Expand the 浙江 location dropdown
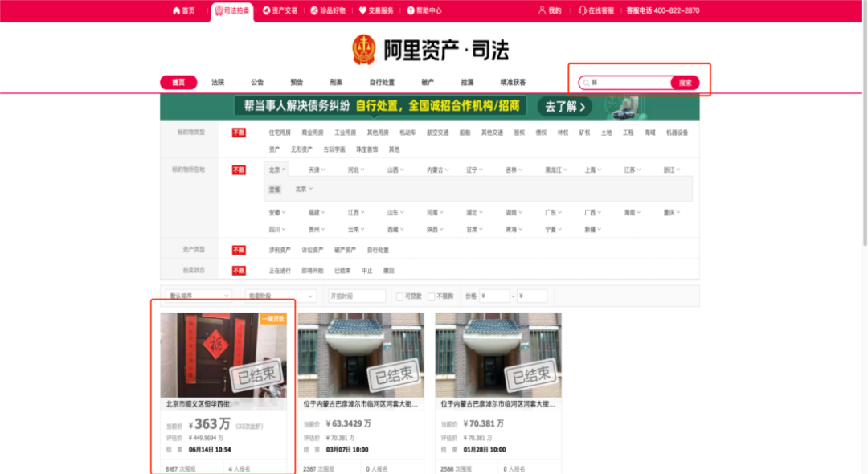 [x=671, y=170]
